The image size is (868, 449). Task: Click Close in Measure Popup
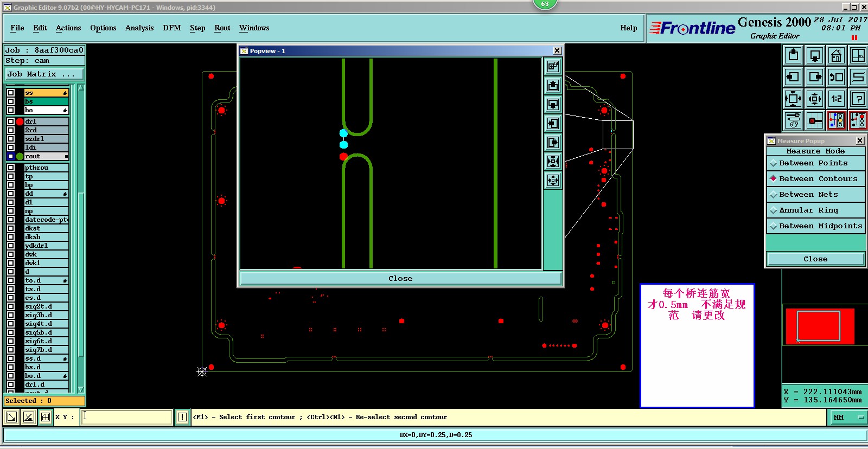[815, 259]
